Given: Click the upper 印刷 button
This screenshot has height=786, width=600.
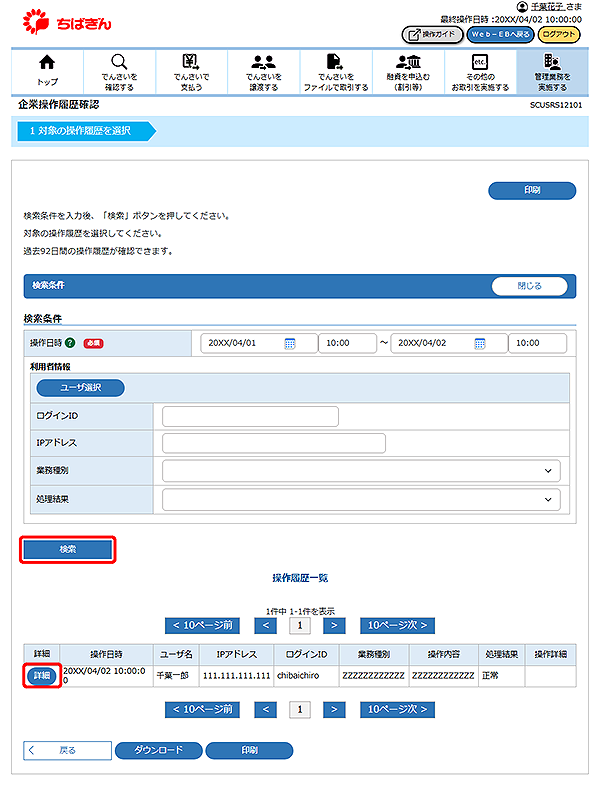Looking at the screenshot, I should (532, 190).
